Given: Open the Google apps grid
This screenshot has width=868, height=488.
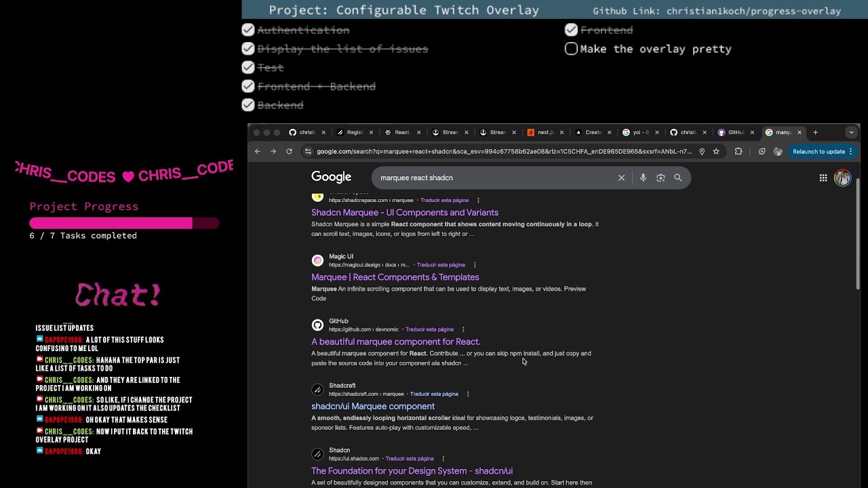Looking at the screenshot, I should tap(823, 178).
